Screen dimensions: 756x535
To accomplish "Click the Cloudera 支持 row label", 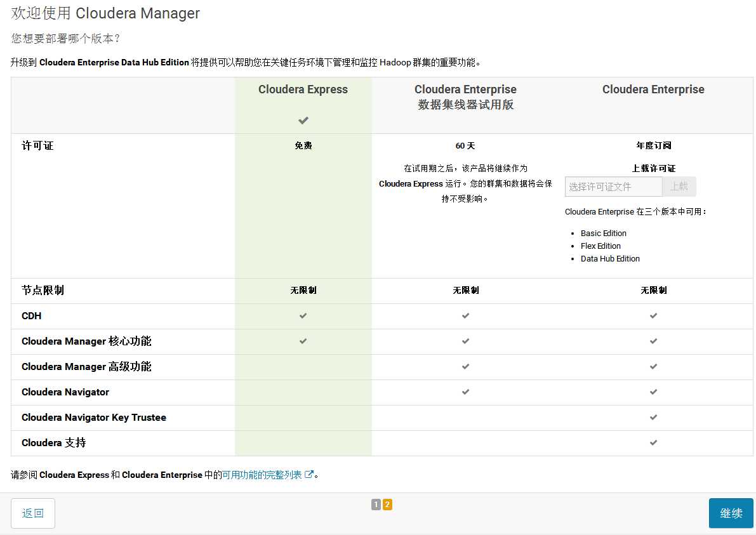I will click(53, 442).
